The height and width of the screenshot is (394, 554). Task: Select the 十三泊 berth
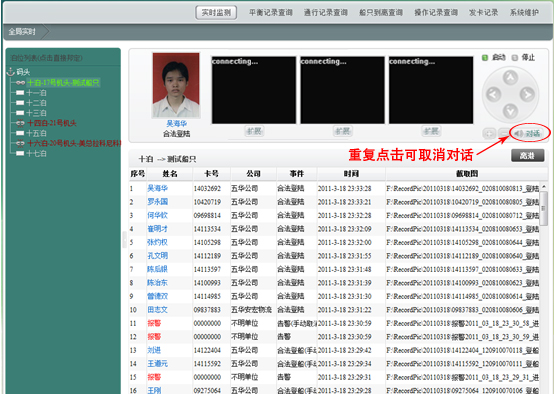(36, 113)
